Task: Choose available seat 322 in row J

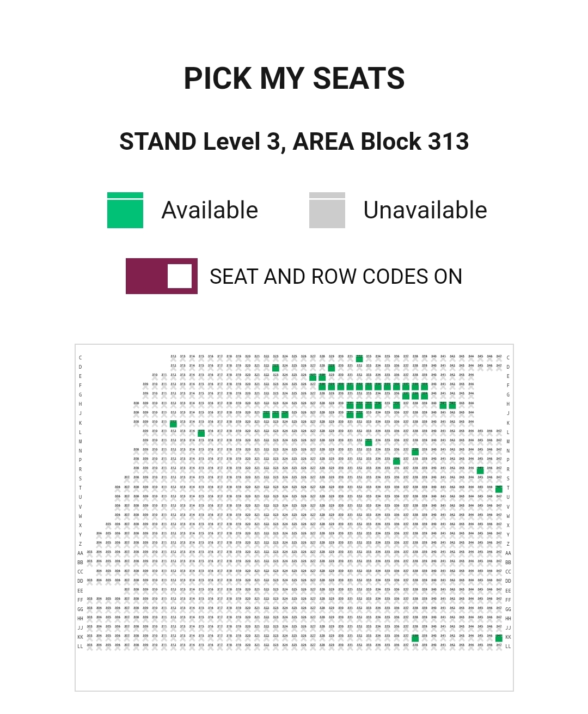Action: coord(266,414)
